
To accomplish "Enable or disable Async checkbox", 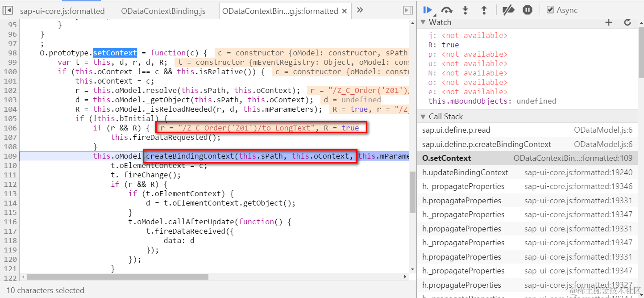I will (550, 10).
